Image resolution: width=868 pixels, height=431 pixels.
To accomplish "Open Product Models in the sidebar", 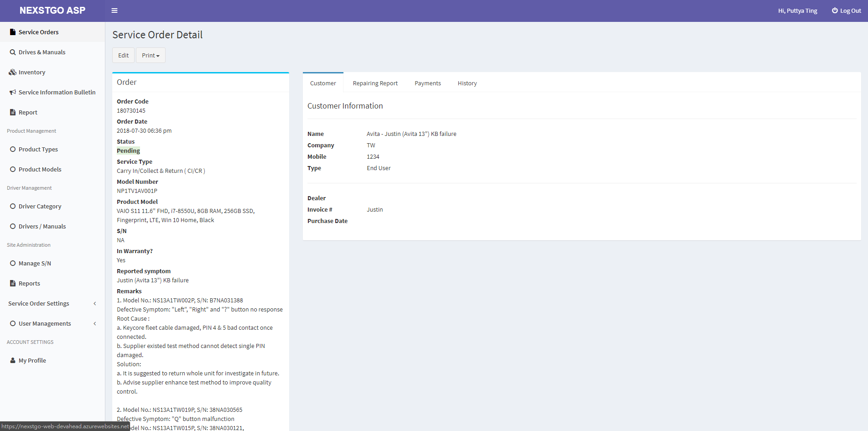I will [40, 169].
